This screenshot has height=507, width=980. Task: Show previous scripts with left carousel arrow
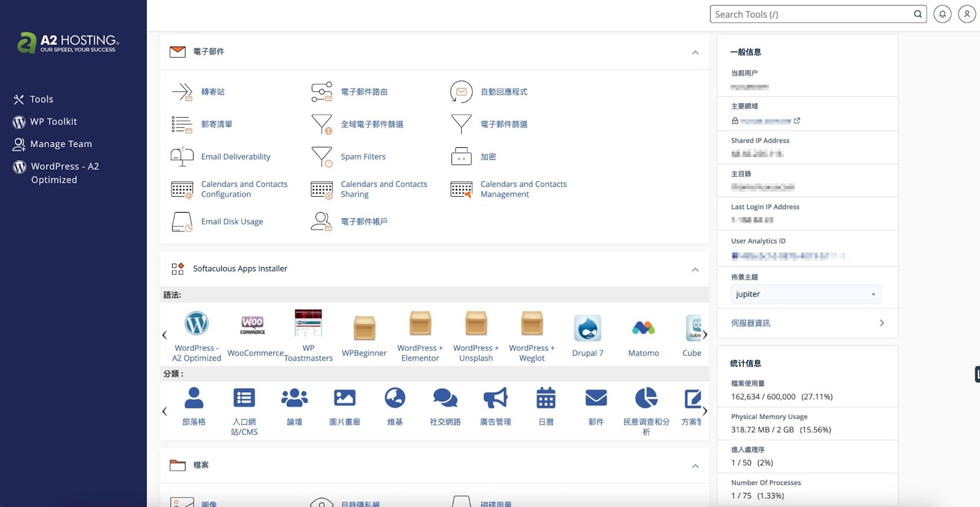[164, 335]
